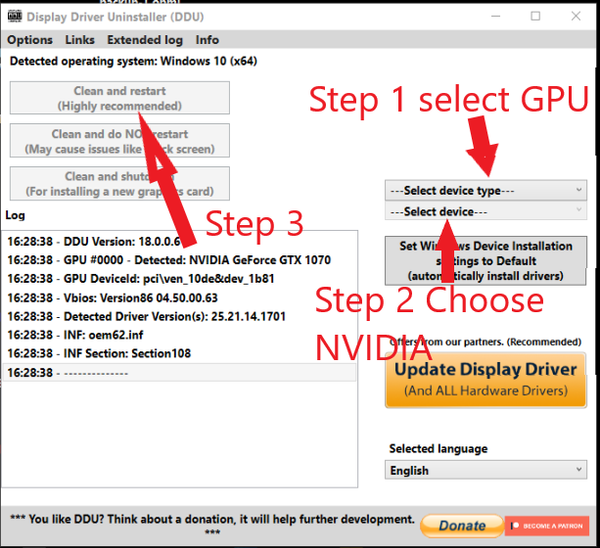Image resolution: width=600 pixels, height=548 pixels.
Task: Select the GPU #0000 Detected log entry
Action: 168,260
